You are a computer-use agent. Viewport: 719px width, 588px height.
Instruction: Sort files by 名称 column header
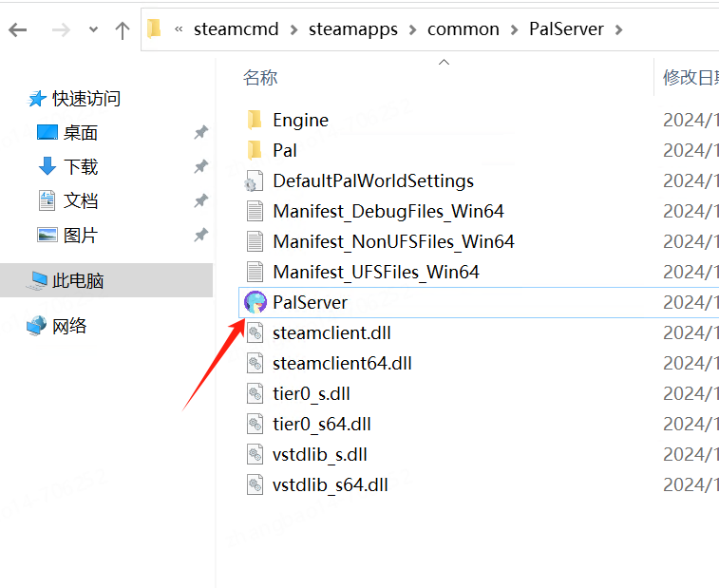tap(260, 78)
